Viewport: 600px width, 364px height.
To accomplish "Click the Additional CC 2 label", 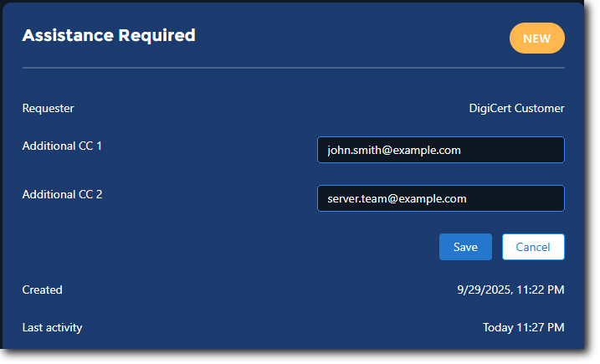I will click(x=62, y=194).
